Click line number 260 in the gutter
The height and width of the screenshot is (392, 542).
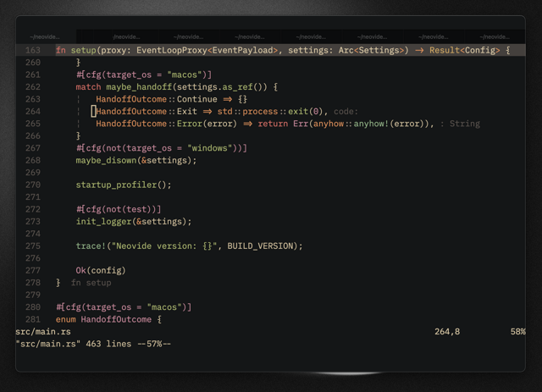(33, 63)
